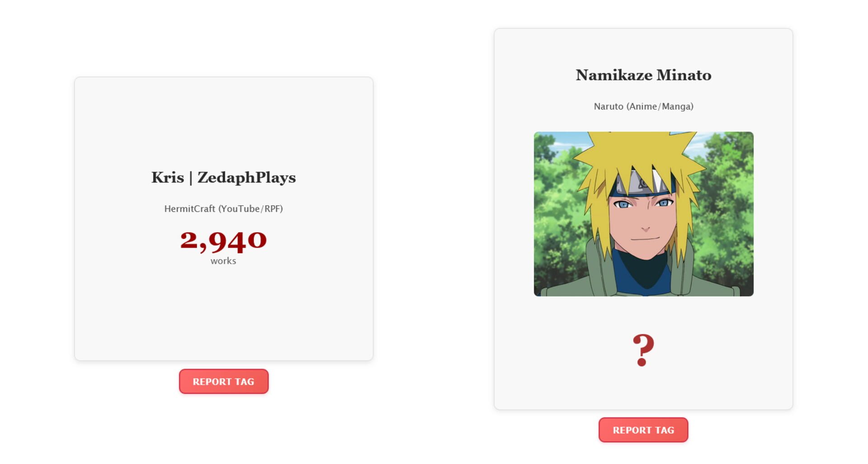Screen dimensions: 868x464
Task: Report the Namikaze Minato tag
Action: tap(643, 430)
